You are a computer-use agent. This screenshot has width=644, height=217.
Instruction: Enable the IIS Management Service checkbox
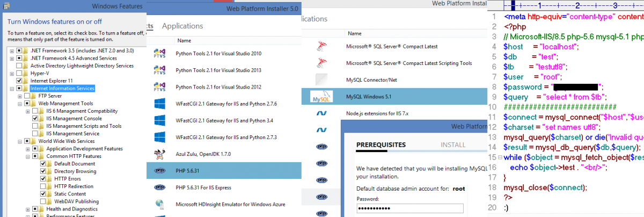pyautogui.click(x=35, y=133)
